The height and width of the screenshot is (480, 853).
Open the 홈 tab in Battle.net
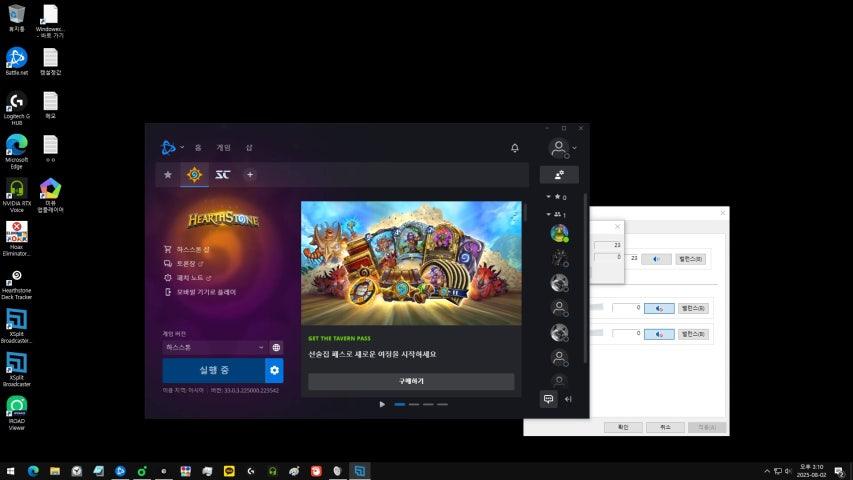pyautogui.click(x=198, y=147)
